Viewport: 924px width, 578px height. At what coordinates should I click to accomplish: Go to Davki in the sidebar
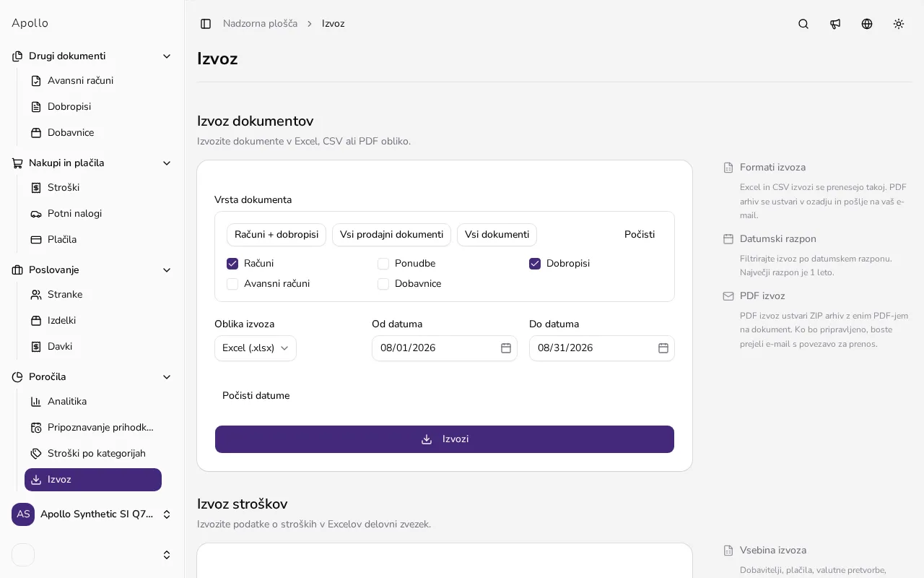pos(93,347)
